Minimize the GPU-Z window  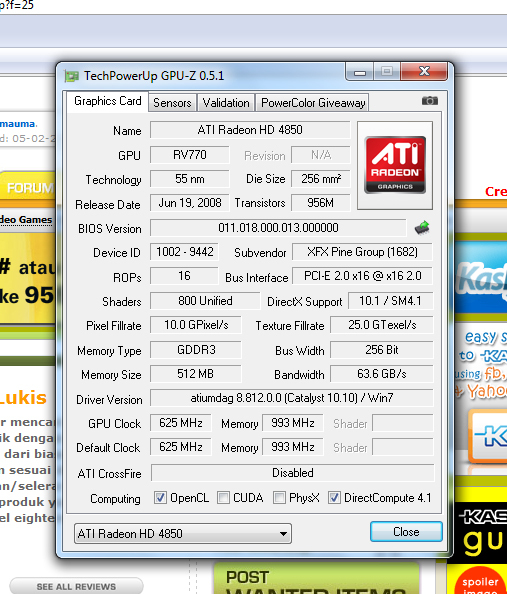[x=360, y=71]
